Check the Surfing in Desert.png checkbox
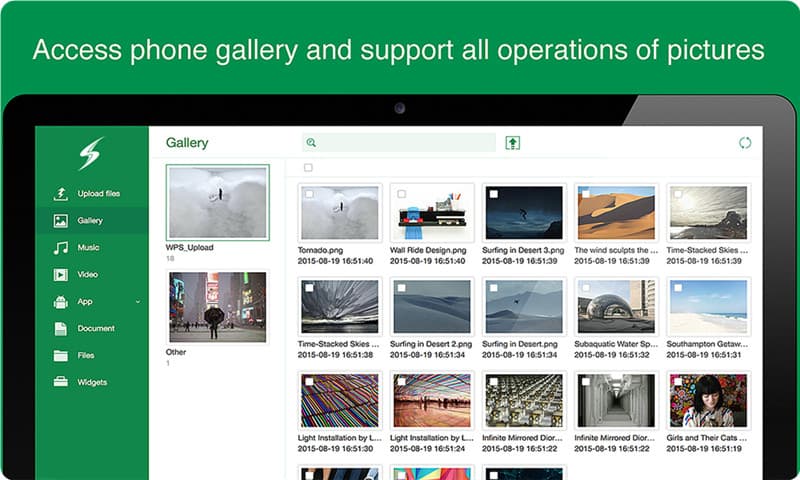 click(493, 288)
